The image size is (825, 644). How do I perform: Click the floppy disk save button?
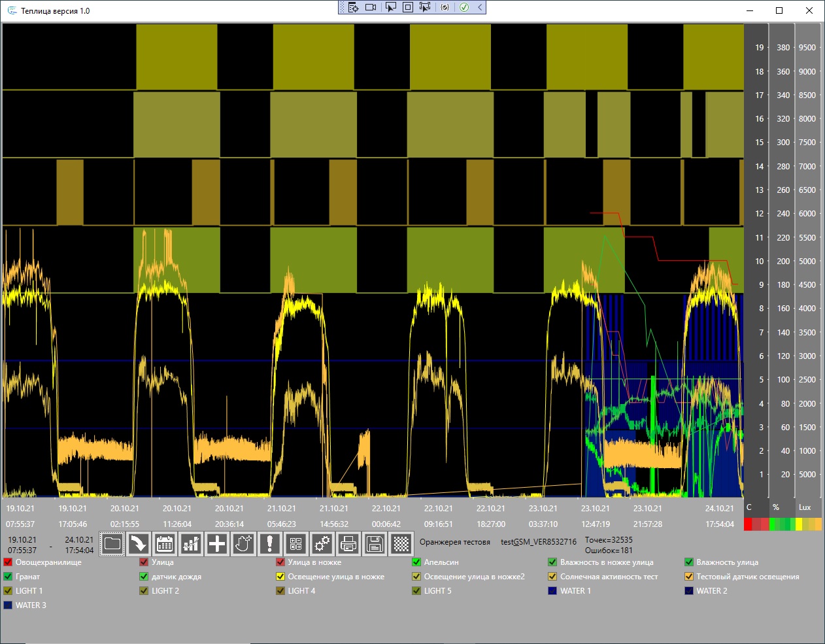pos(375,543)
